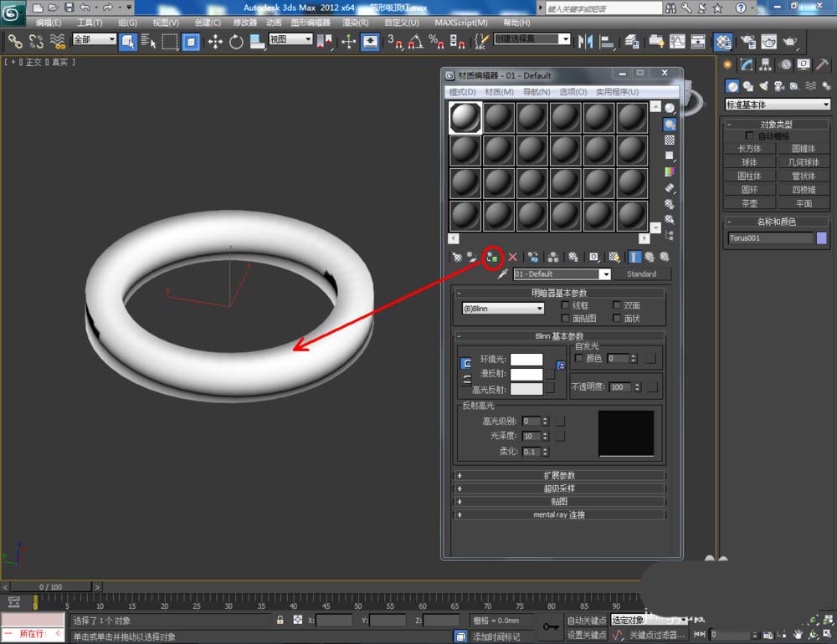Click the 几何球体 (GeoSphere) button
The image size is (837, 644).
tap(804, 162)
